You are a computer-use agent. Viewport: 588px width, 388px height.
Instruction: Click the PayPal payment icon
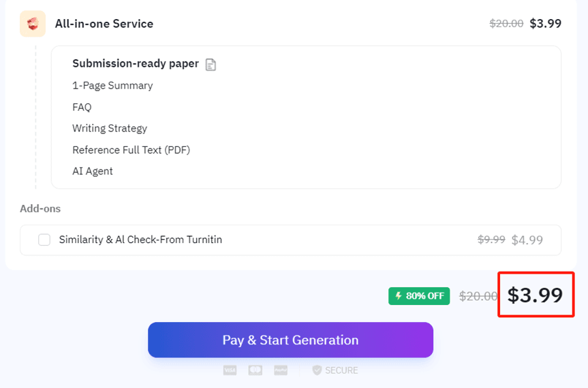click(281, 370)
